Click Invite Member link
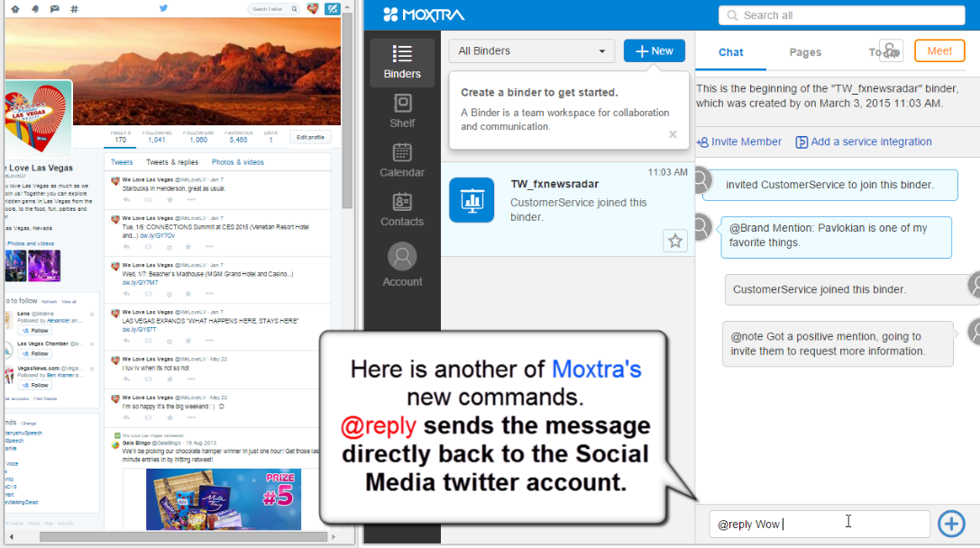The width and height of the screenshot is (980, 548). [x=746, y=142]
